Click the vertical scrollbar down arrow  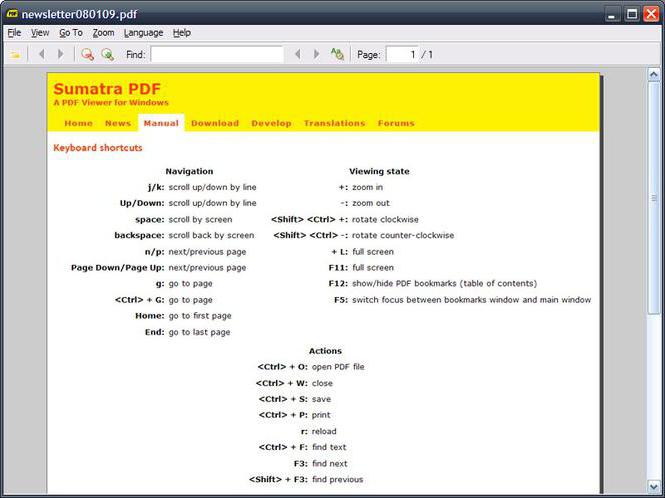(654, 486)
